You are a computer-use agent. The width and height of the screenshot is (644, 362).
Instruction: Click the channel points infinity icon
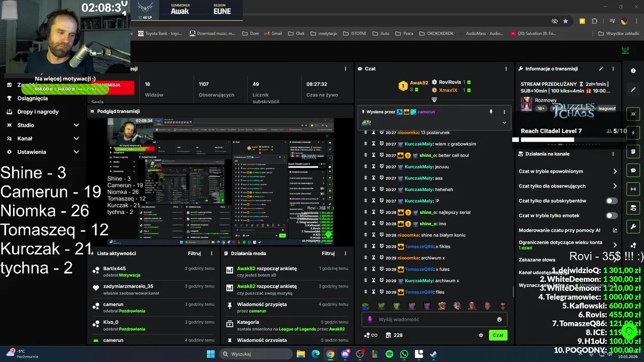click(371, 335)
